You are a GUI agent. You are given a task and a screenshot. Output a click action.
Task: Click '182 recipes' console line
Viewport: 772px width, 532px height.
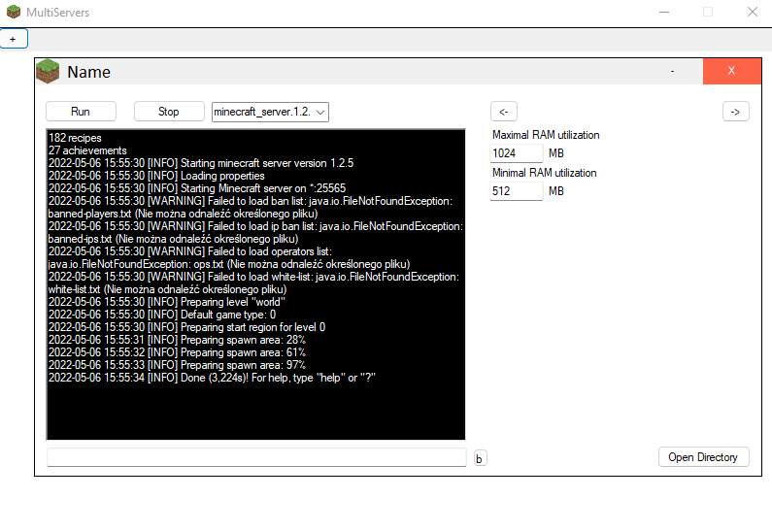(x=75, y=138)
